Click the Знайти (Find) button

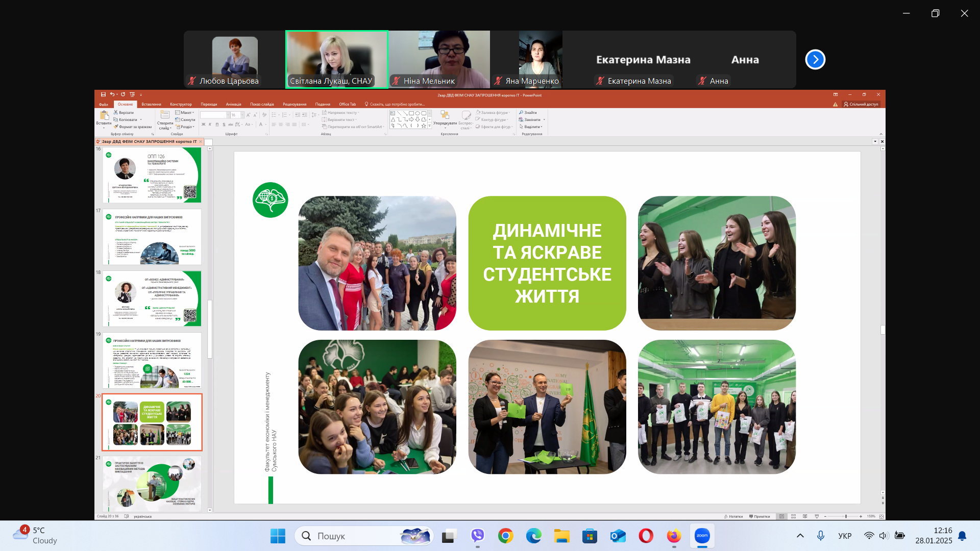pyautogui.click(x=528, y=112)
